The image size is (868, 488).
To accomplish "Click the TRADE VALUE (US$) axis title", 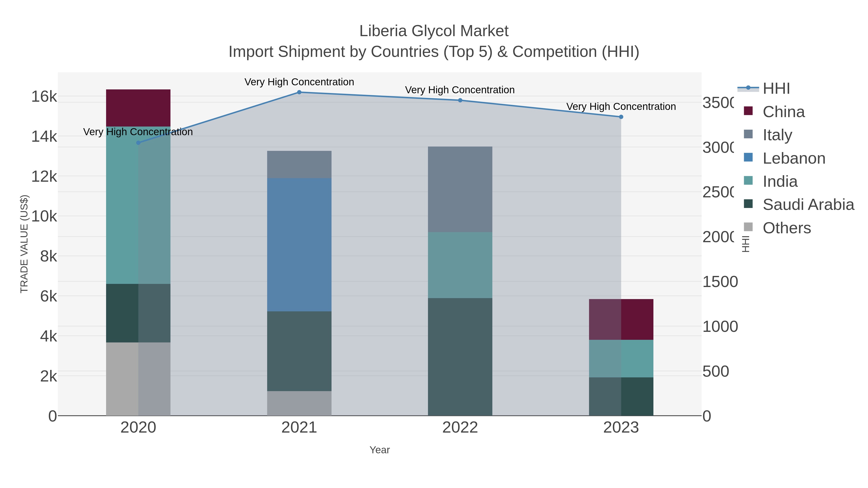I will (24, 244).
